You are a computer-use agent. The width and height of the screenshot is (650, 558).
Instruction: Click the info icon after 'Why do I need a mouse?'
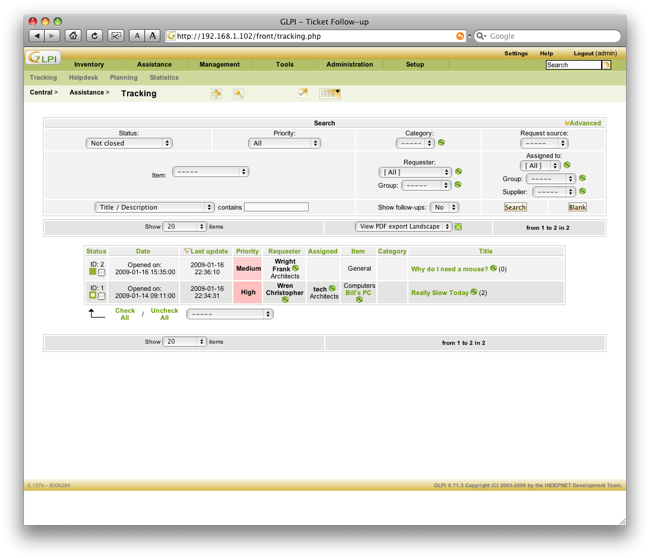pos(493,268)
